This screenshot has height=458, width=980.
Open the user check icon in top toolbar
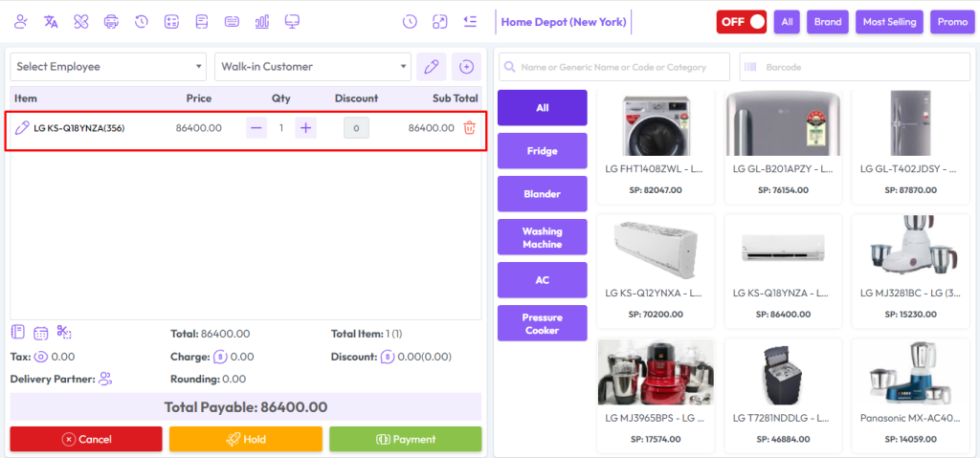pos(21,22)
